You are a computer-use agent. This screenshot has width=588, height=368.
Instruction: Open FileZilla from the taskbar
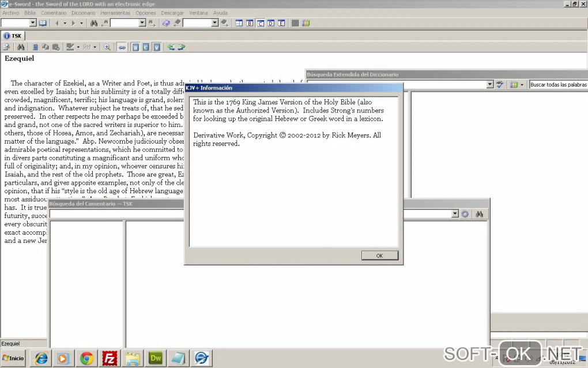[x=110, y=359]
